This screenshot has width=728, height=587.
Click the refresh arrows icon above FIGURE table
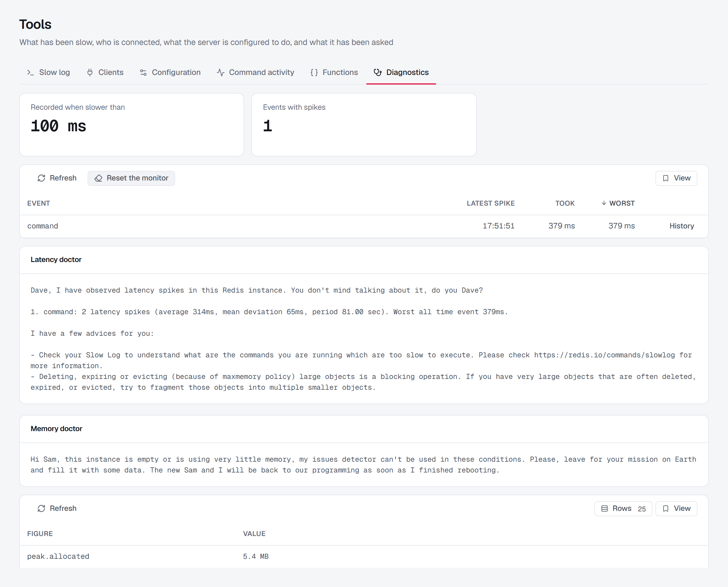(41, 508)
